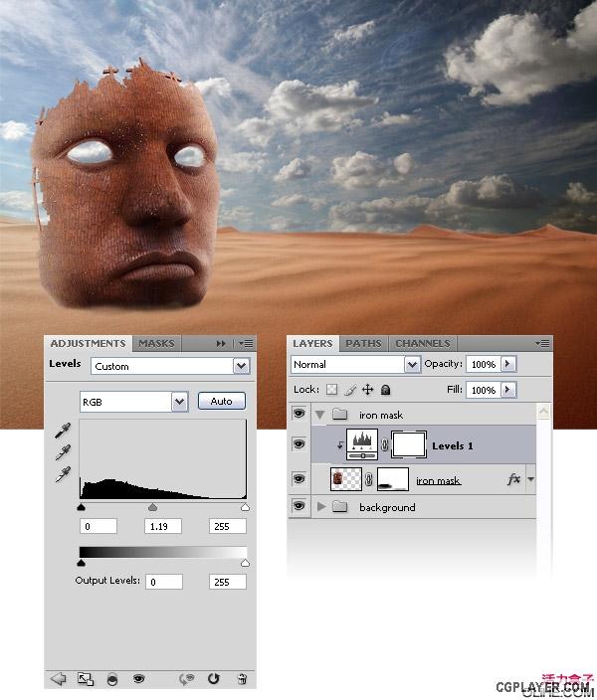Open the Opacity slider arrow
The image size is (597, 700).
click(507, 364)
